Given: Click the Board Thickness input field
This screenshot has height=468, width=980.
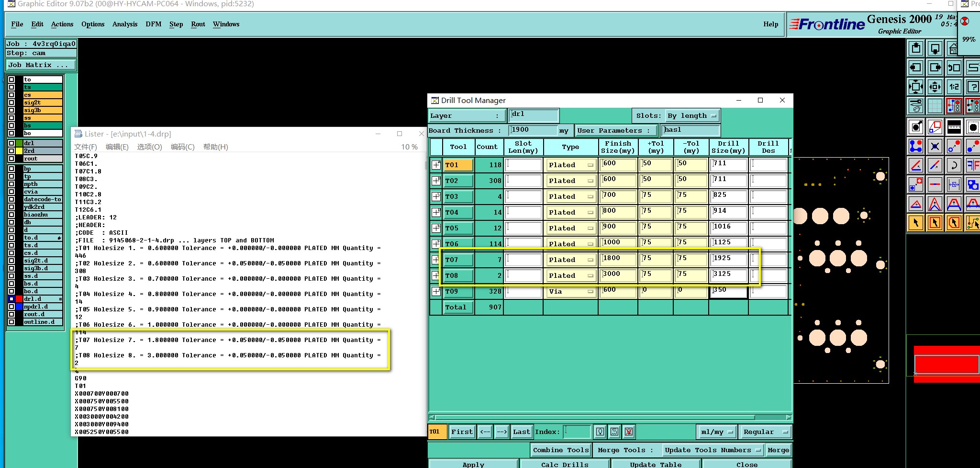Looking at the screenshot, I should [x=533, y=130].
